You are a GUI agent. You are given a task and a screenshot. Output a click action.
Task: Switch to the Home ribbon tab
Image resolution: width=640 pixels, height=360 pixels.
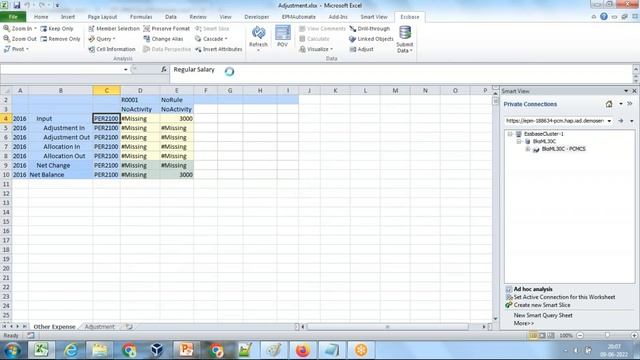(x=41, y=17)
